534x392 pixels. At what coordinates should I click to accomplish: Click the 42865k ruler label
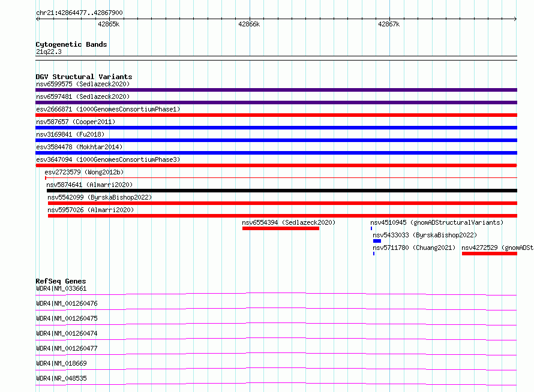[x=109, y=24]
